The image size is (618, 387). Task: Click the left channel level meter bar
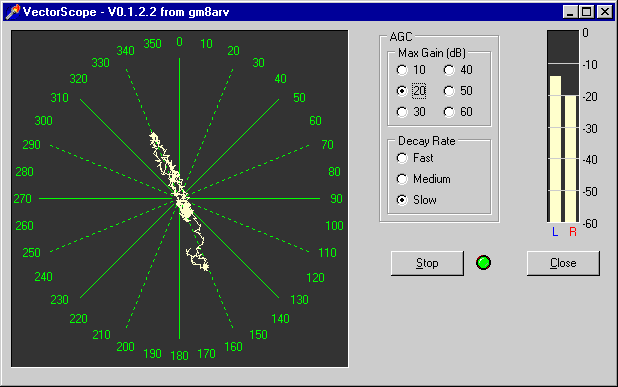point(555,149)
